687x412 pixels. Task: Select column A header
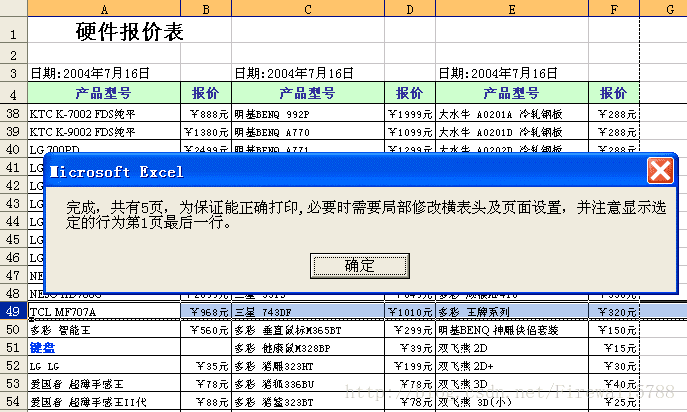point(104,9)
